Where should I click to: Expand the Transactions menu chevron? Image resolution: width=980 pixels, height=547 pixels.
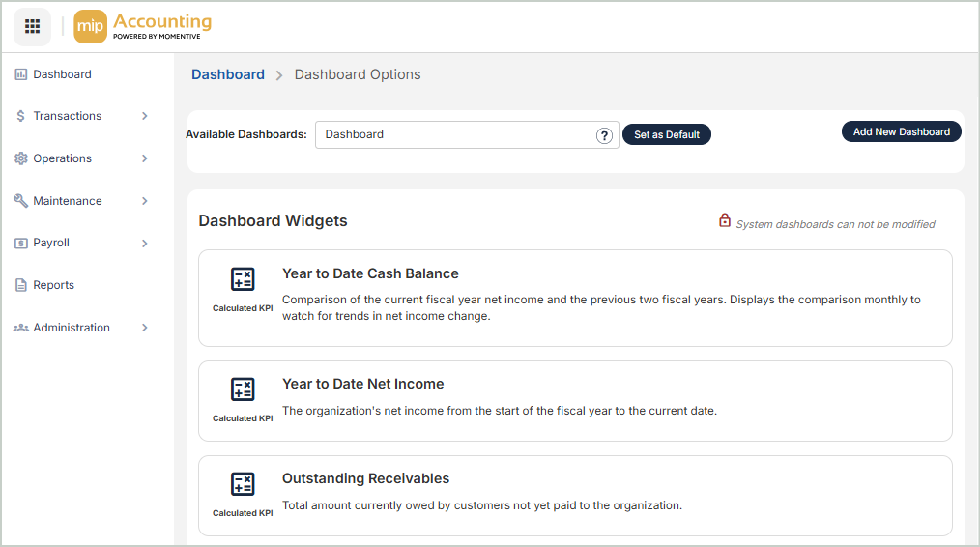(x=145, y=116)
